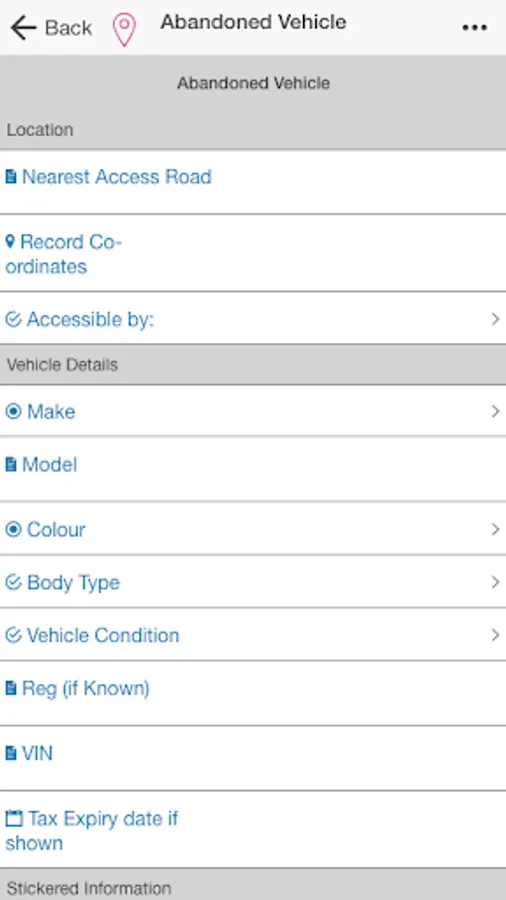The image size is (506, 900).
Task: Expand the Vehicle Condition chevron
Action: 495,635
